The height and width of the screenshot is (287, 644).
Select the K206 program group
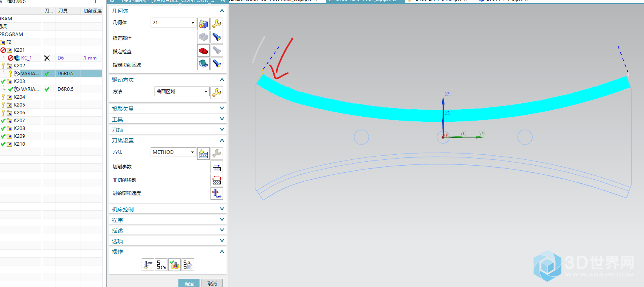pos(19,113)
